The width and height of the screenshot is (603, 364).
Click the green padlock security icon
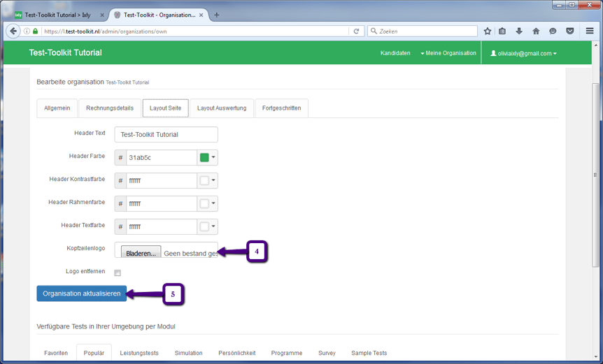[36, 31]
